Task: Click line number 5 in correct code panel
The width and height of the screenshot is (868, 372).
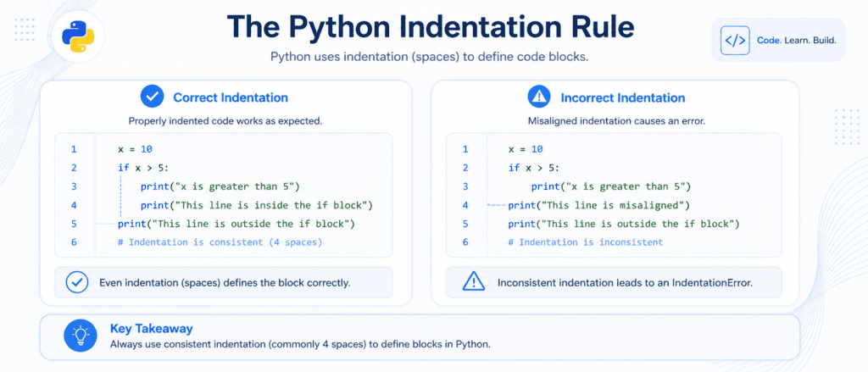Action: coord(74,225)
